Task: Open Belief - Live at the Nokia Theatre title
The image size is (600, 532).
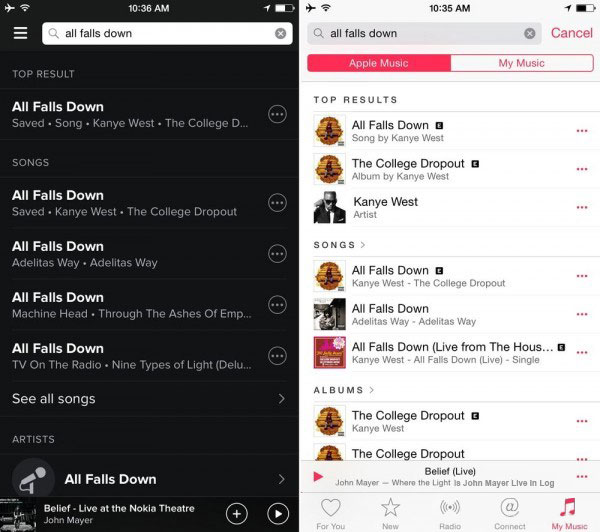Action: click(x=119, y=508)
